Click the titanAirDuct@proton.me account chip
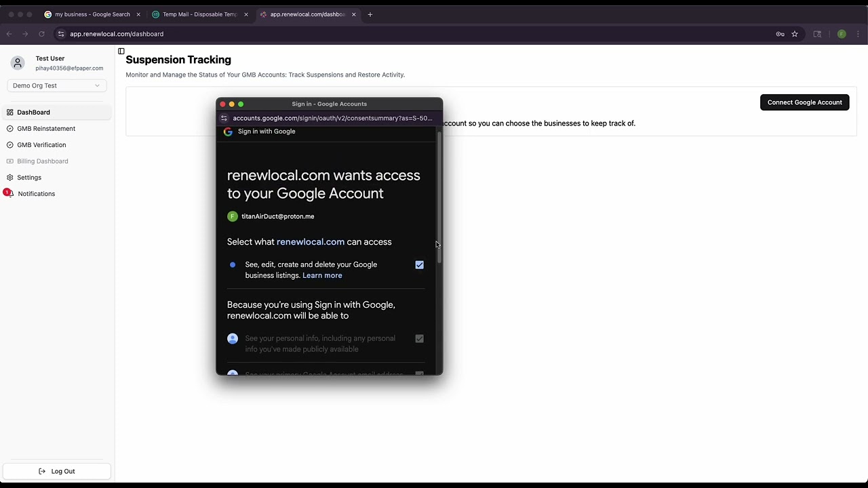Image resolution: width=868 pixels, height=488 pixels. point(271,216)
